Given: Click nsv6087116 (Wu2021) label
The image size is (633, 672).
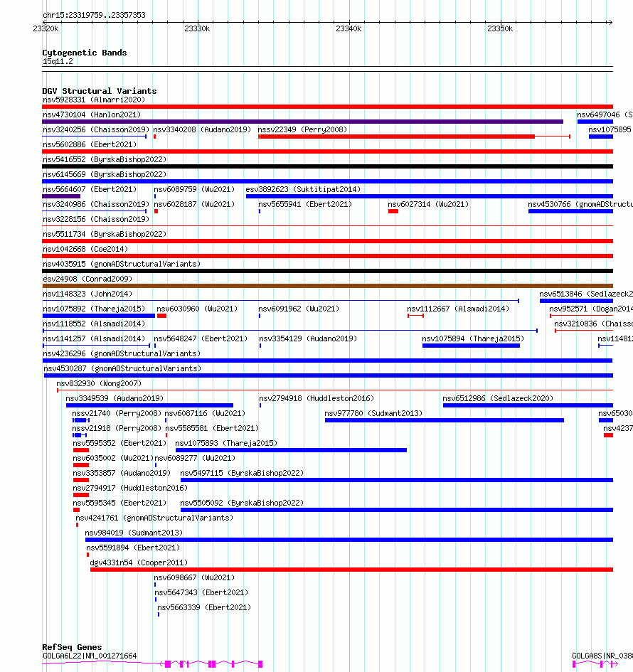Looking at the screenshot, I should pyautogui.click(x=205, y=414).
